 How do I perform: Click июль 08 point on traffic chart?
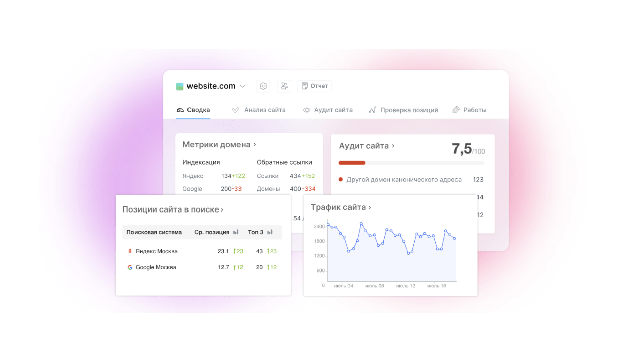(374, 235)
